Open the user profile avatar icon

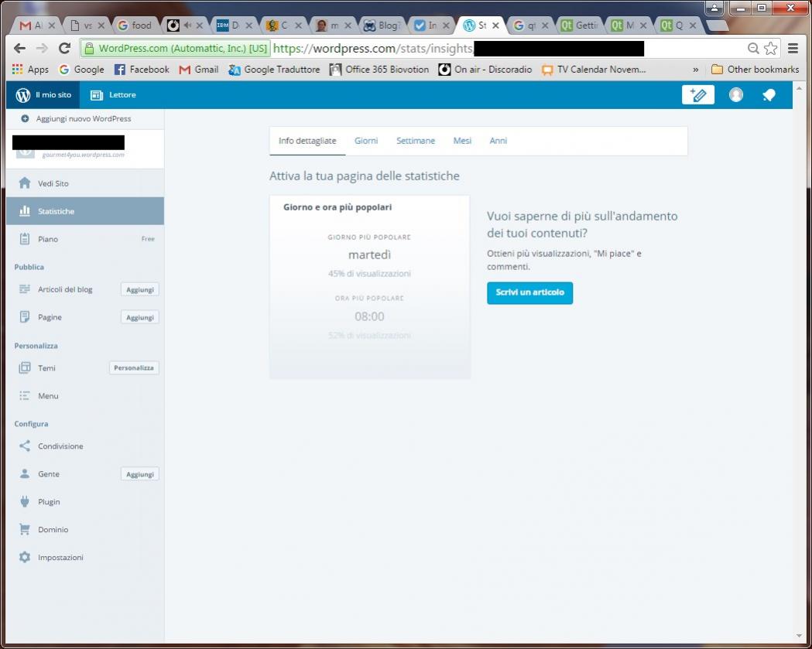pyautogui.click(x=736, y=95)
